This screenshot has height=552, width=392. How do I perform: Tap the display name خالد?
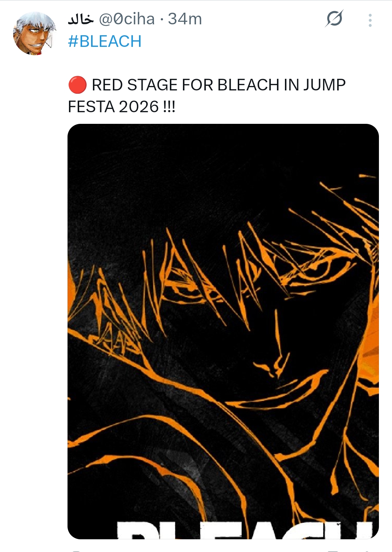tap(81, 19)
